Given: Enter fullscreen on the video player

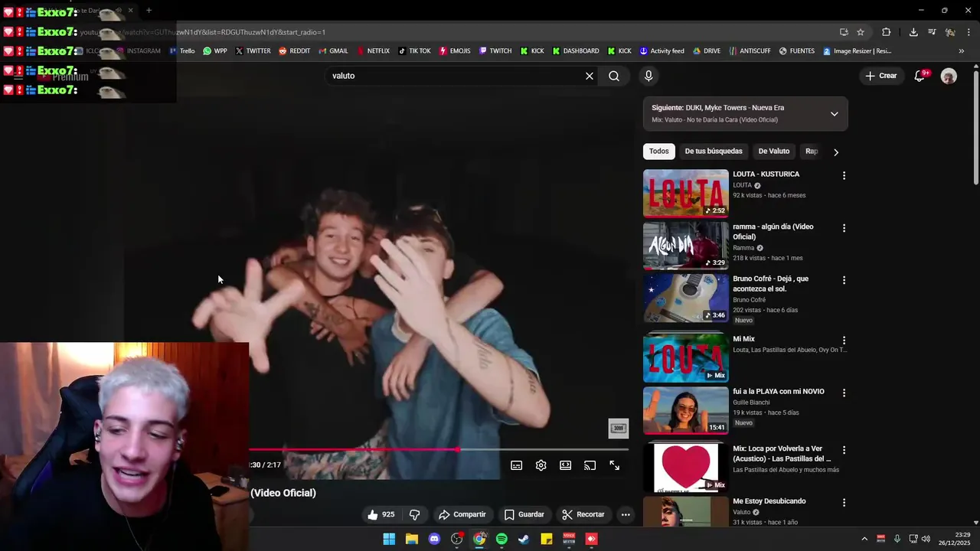Looking at the screenshot, I should pos(615,465).
